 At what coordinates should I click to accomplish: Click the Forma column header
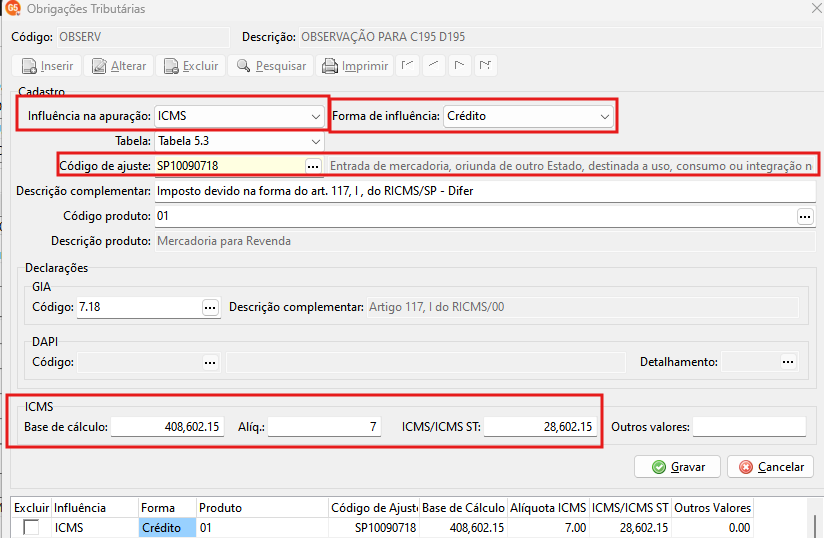[x=167, y=508]
